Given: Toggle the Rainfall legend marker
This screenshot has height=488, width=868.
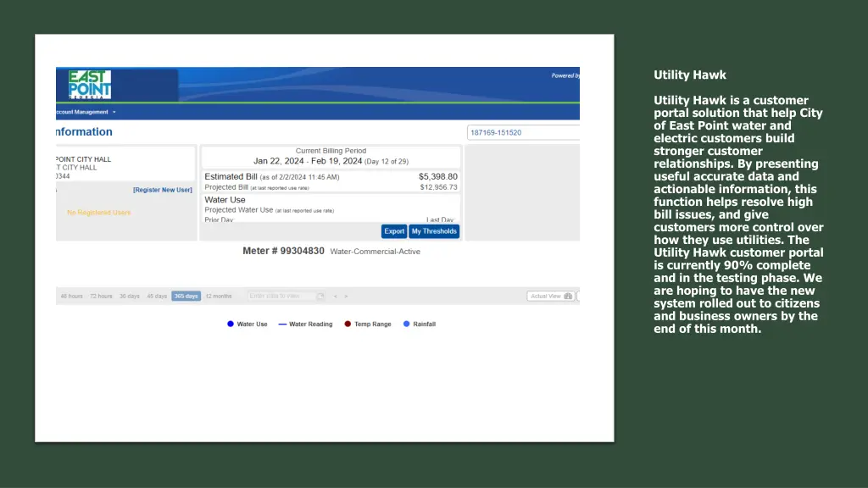Looking at the screenshot, I should point(406,324).
